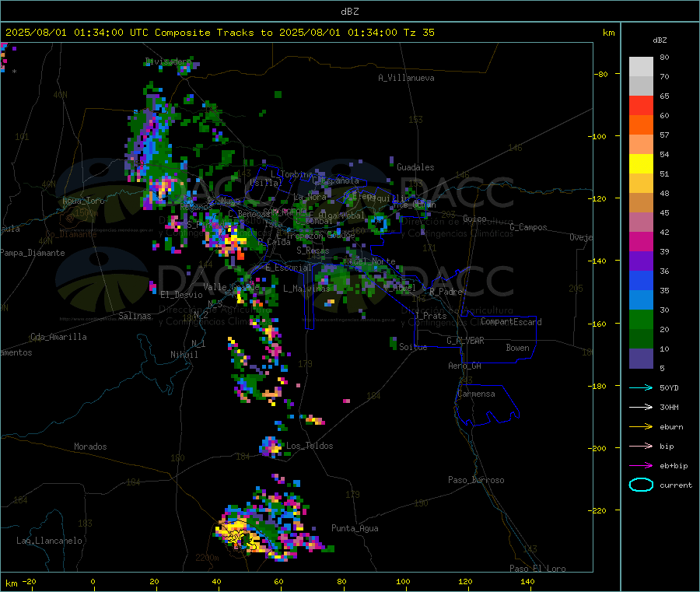Image resolution: width=700 pixels, height=592 pixels.
Task: Click the cyan 50YD arrow legend icon
Action: tap(641, 387)
